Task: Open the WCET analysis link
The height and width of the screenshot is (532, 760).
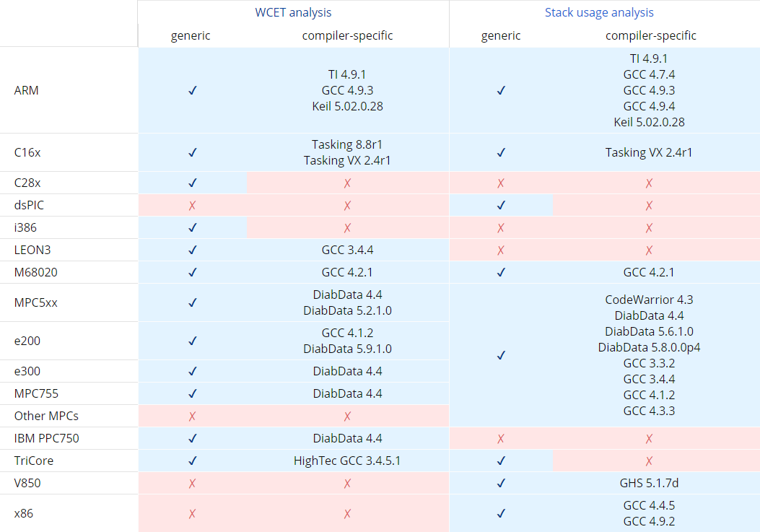Action: [293, 12]
